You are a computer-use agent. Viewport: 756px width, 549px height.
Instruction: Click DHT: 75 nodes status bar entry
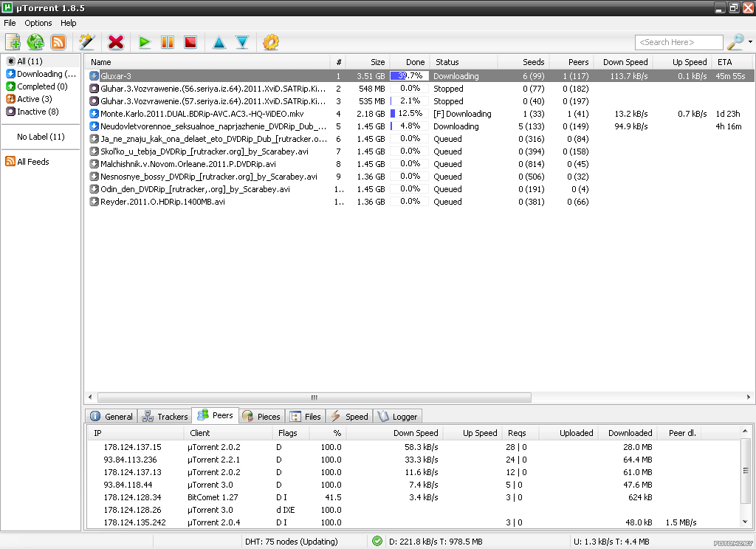click(291, 542)
